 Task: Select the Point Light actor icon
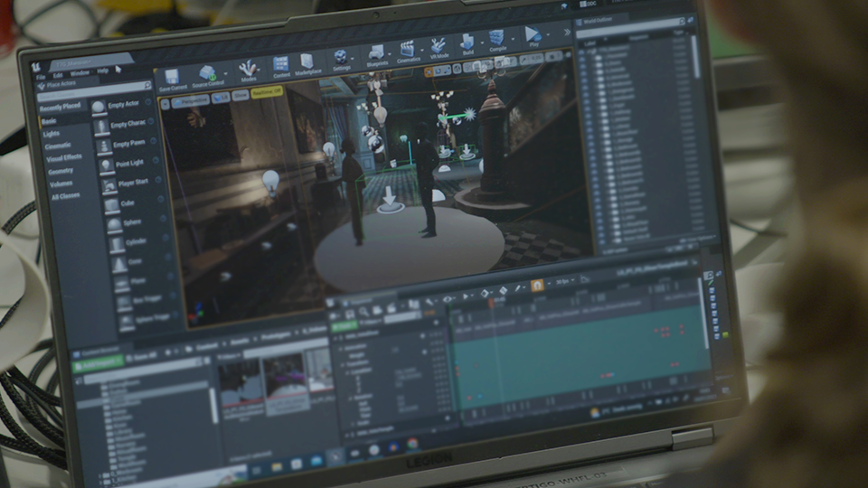pyautogui.click(x=106, y=165)
